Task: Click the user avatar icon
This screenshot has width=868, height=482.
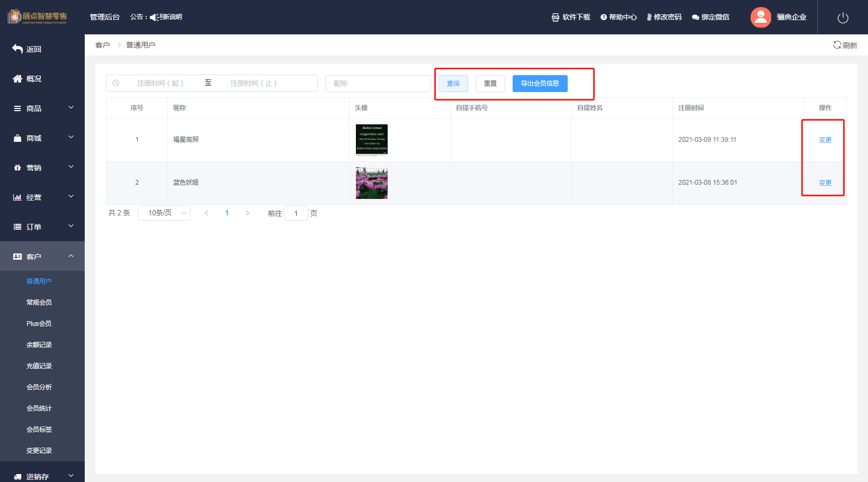Action: click(760, 17)
